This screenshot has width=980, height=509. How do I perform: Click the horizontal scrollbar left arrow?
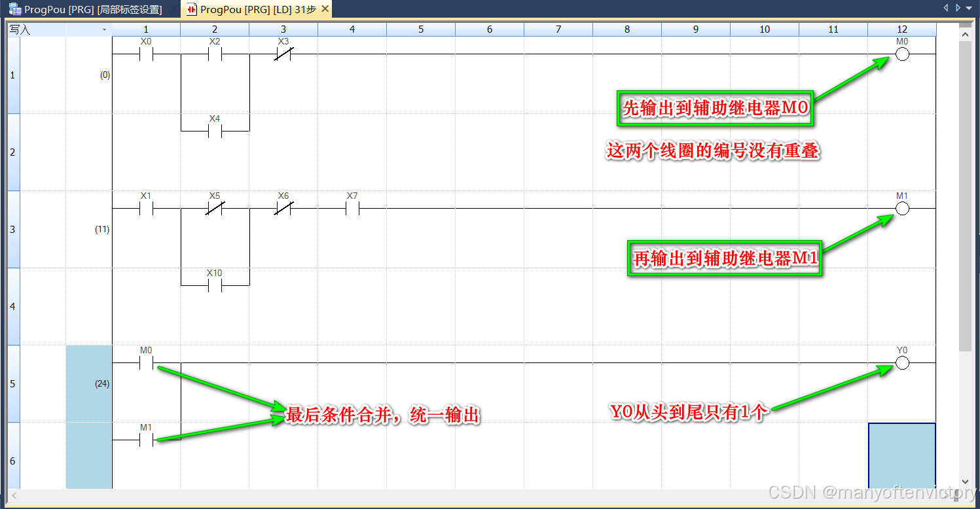[13, 496]
